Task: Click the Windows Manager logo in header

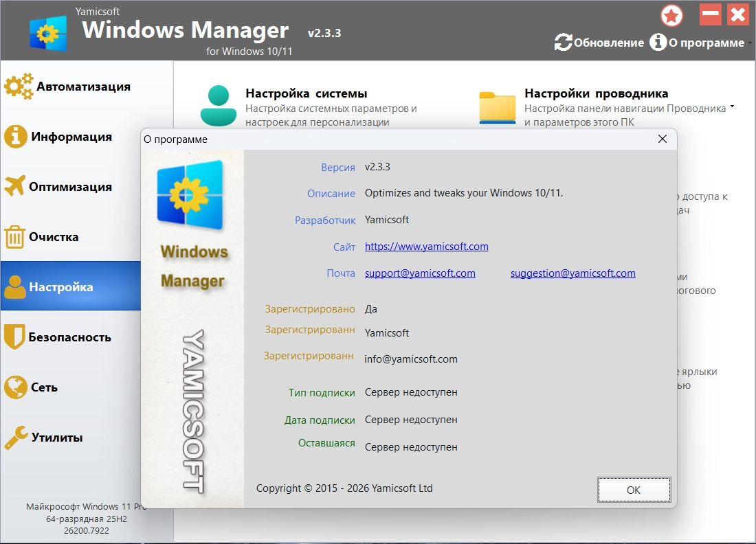Action: (x=47, y=33)
